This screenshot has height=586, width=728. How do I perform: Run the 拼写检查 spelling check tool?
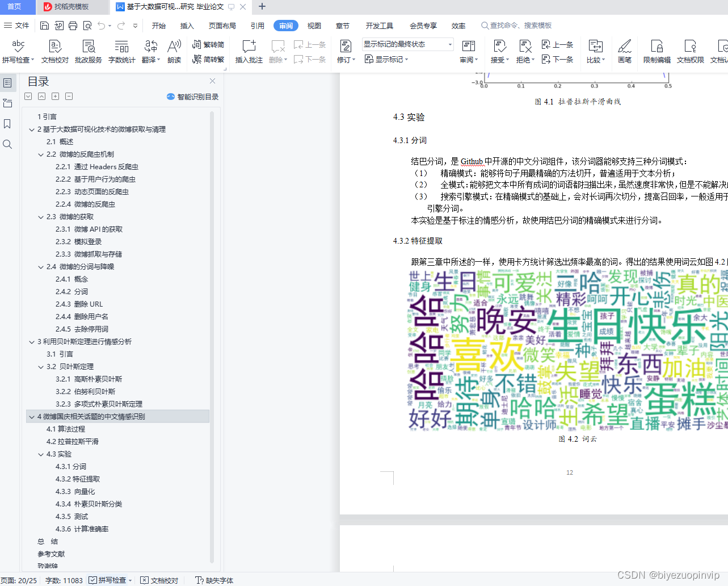coord(18,51)
